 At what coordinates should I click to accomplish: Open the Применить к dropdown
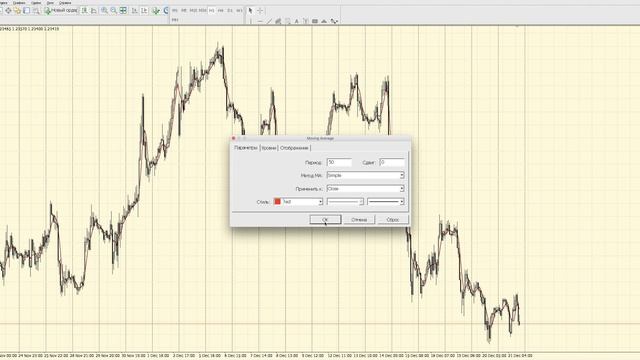tap(365, 189)
